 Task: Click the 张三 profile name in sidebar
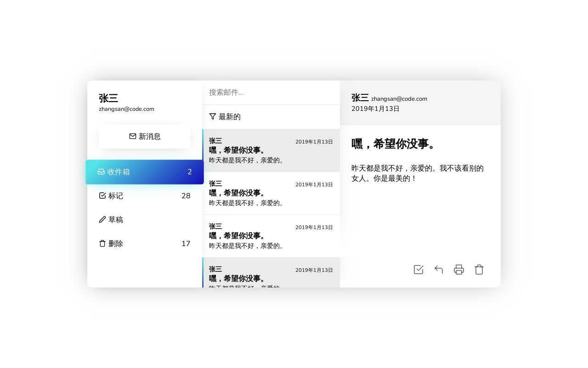coord(108,98)
